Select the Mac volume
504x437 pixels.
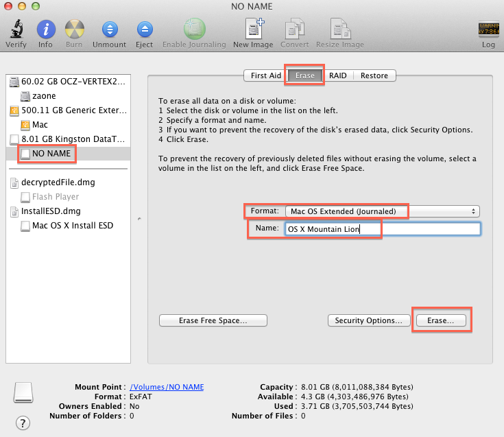click(x=68, y=125)
